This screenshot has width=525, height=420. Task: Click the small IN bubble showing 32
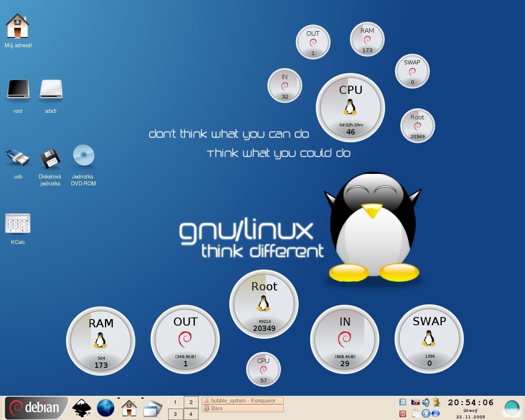click(285, 86)
